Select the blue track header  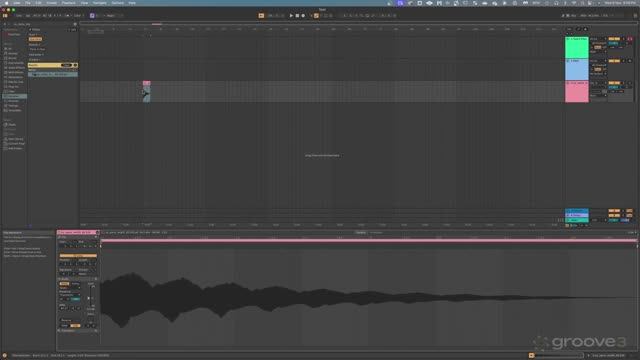point(576,69)
